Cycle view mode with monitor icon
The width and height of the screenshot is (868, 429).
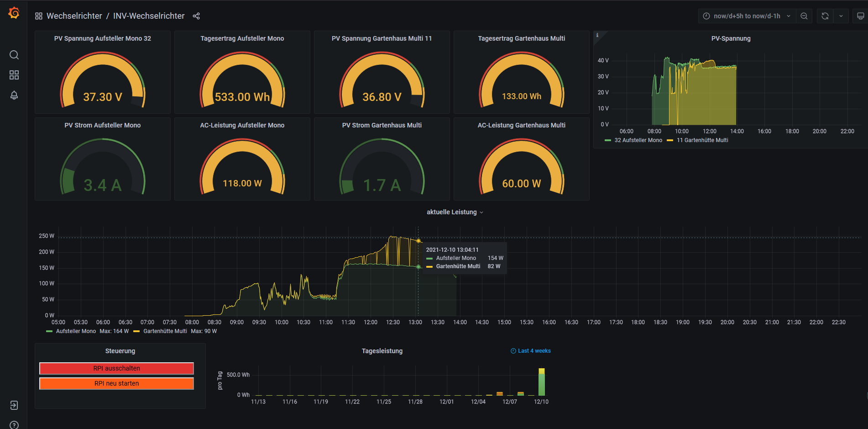860,16
